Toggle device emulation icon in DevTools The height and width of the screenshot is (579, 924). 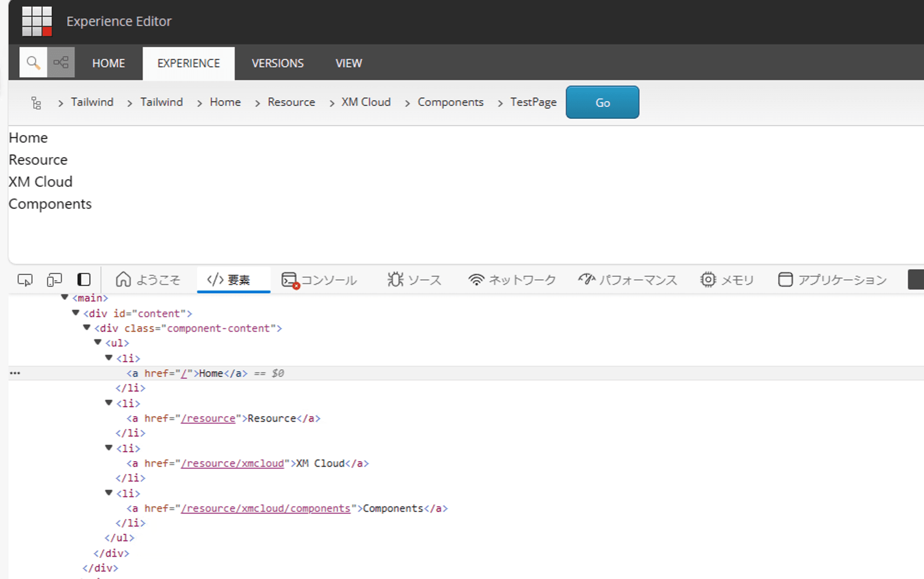coord(54,280)
